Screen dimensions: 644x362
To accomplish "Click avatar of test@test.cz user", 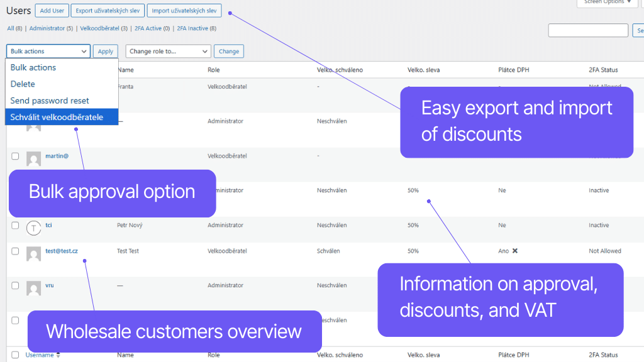I will pos(34,254).
